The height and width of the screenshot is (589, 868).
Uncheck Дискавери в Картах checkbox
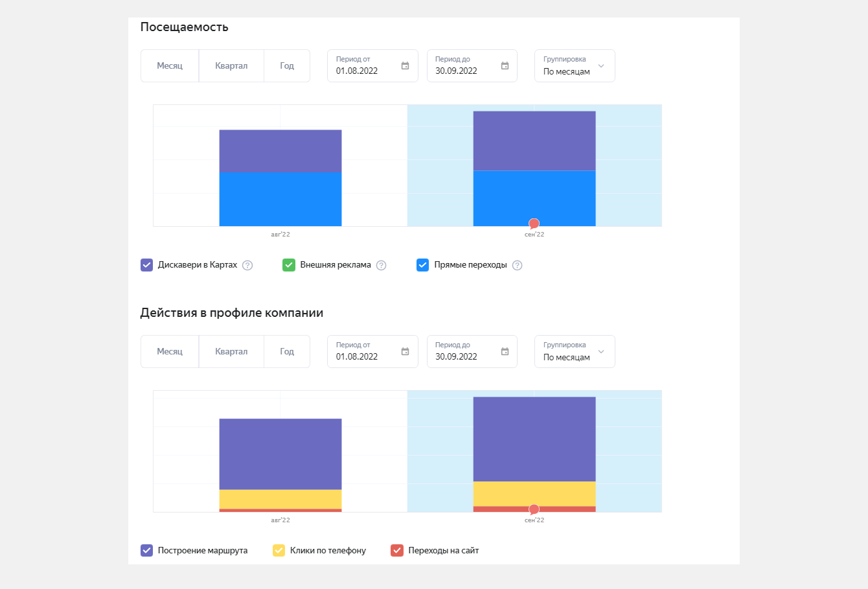pyautogui.click(x=147, y=265)
